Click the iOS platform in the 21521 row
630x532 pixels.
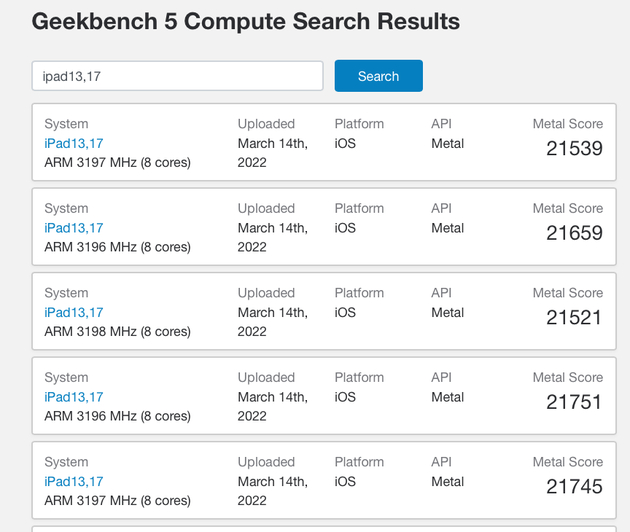tap(345, 312)
